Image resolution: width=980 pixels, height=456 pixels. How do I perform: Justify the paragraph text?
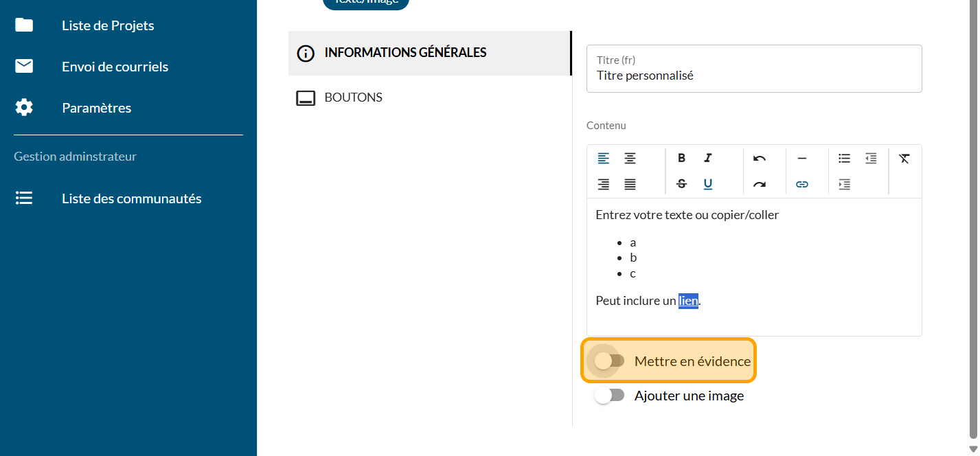(630, 184)
